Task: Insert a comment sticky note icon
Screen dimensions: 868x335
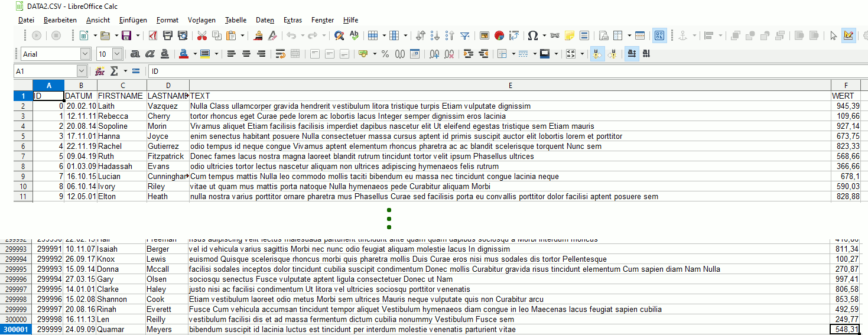Action: (x=570, y=35)
